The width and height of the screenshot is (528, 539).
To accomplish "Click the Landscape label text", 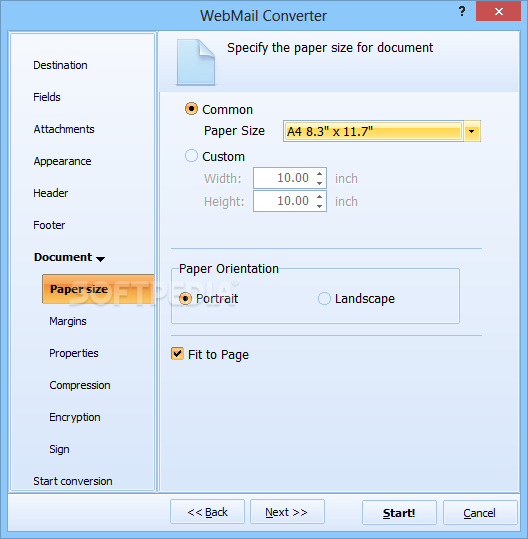I will point(365,298).
